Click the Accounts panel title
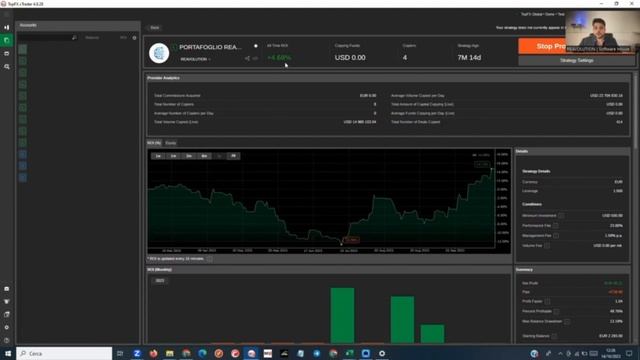This screenshot has height=360, width=640. pos(28,25)
